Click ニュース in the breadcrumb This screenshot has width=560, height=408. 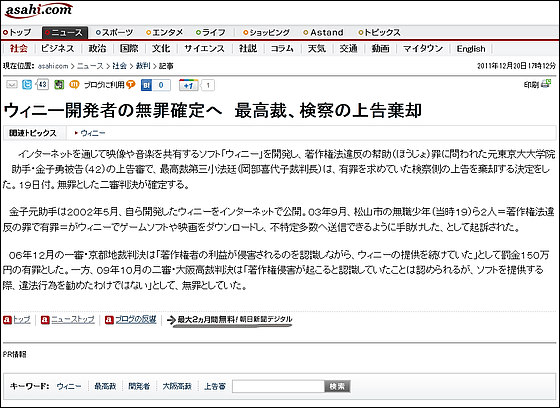[90, 66]
